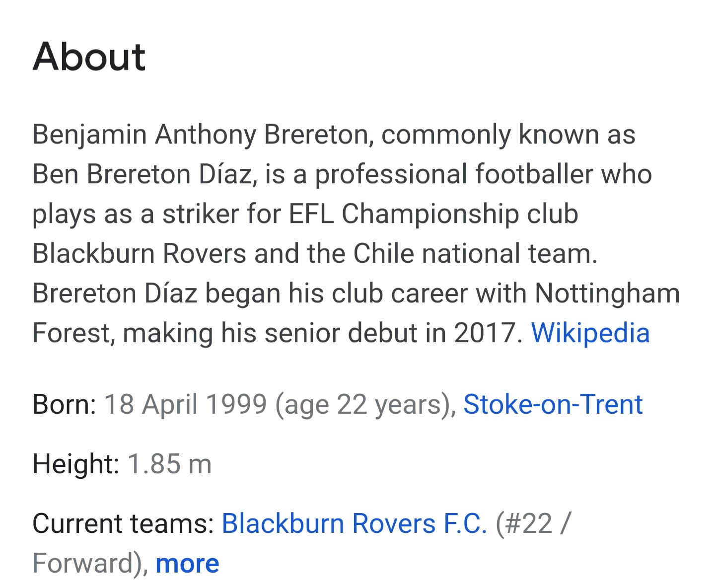Image resolution: width=715 pixels, height=588 pixels.
Task: Click the Current teams label
Action: point(123,523)
